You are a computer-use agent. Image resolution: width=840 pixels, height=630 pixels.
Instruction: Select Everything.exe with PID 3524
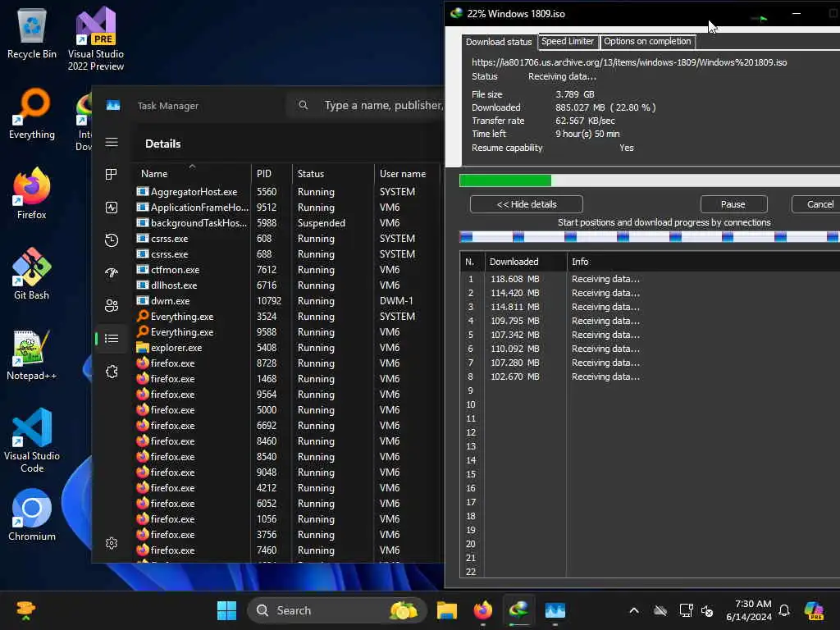(x=288, y=317)
